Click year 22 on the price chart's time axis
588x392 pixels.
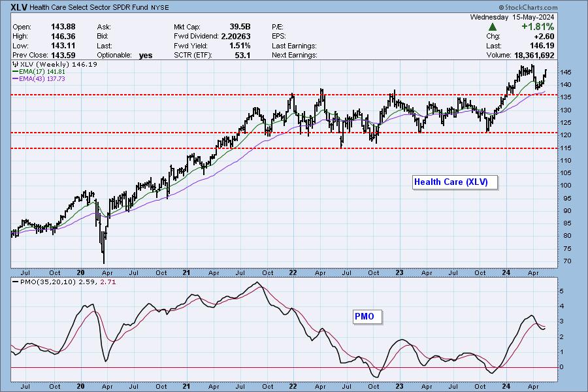click(x=293, y=272)
